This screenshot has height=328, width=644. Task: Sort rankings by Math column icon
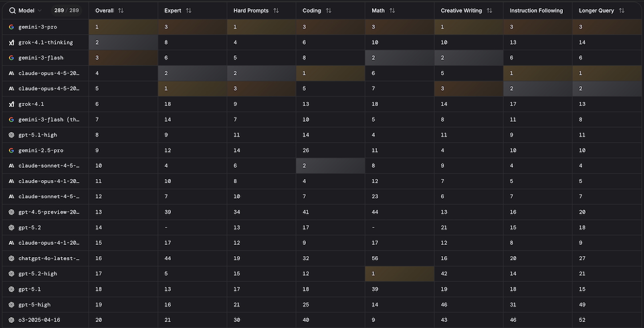coord(392,10)
